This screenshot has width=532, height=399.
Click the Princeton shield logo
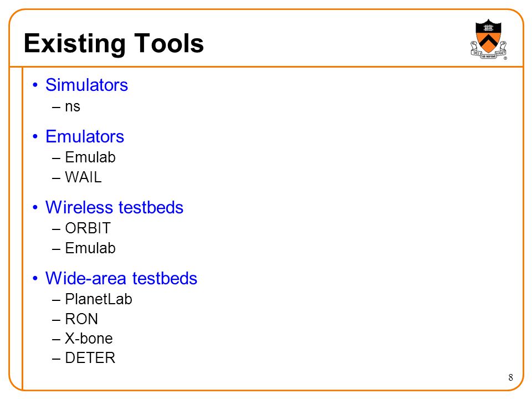tap(489, 39)
